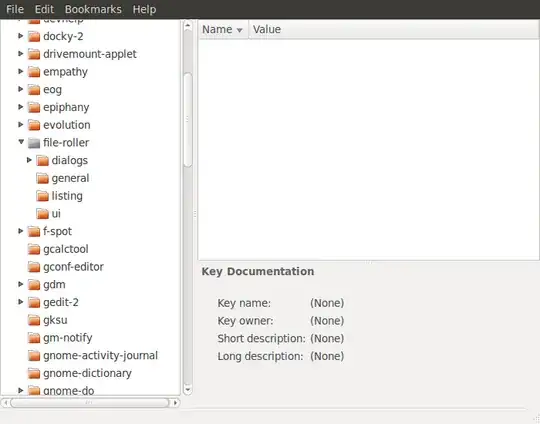This screenshot has height=424, width=540.
Task: Select the gnome-dictionary label
Action: [87, 373]
